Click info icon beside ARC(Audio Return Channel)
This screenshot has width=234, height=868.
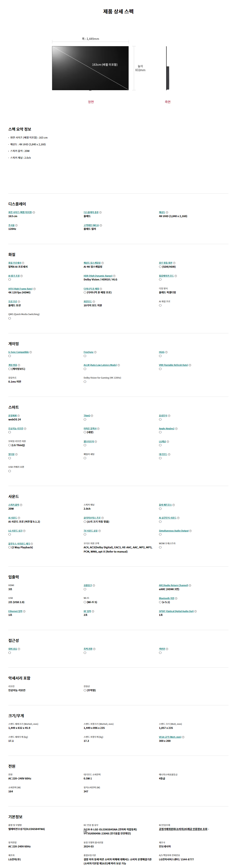pyautogui.click(x=190, y=585)
